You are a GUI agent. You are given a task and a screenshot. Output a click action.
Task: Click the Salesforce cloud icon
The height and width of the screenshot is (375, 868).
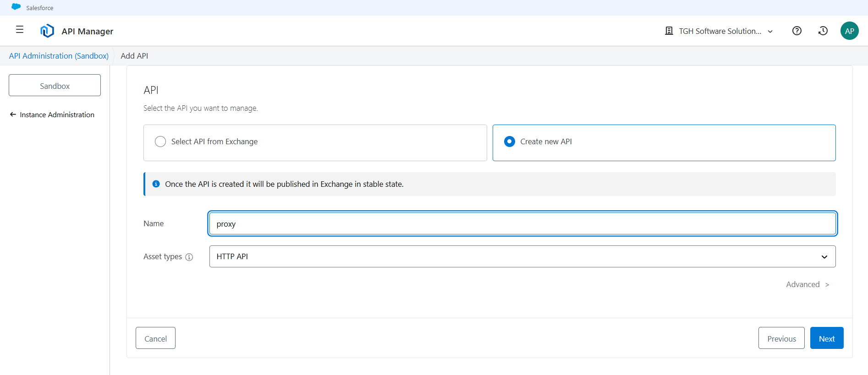pyautogui.click(x=16, y=7)
